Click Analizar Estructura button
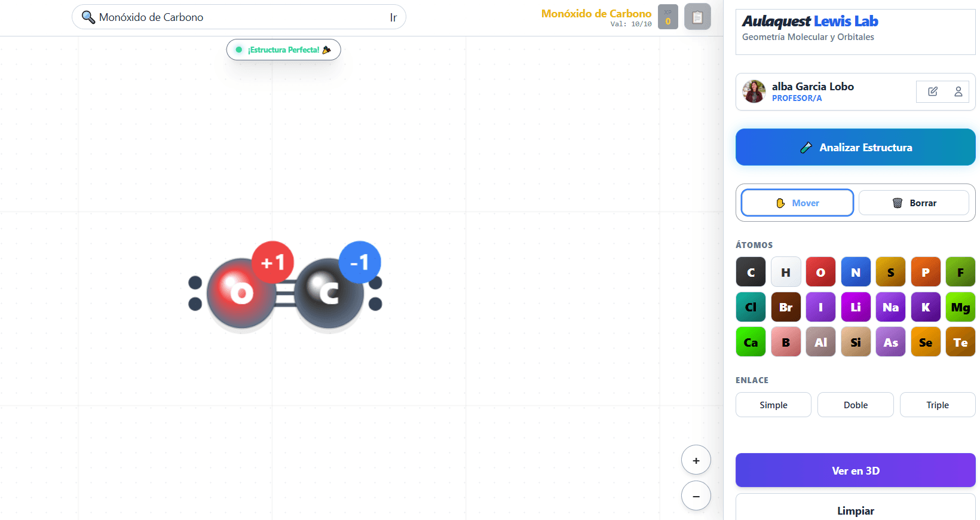This screenshot has height=520, width=980. 856,147
